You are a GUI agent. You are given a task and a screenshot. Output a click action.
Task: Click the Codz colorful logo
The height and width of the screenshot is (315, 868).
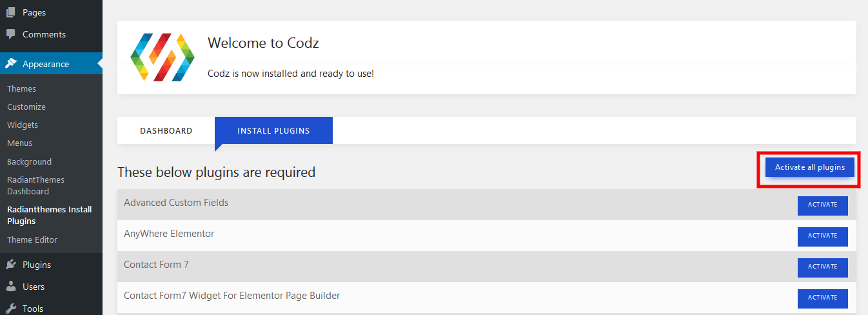162,57
